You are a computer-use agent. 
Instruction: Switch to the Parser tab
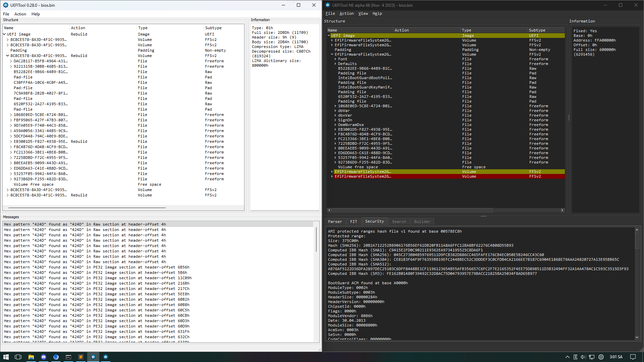click(x=335, y=222)
